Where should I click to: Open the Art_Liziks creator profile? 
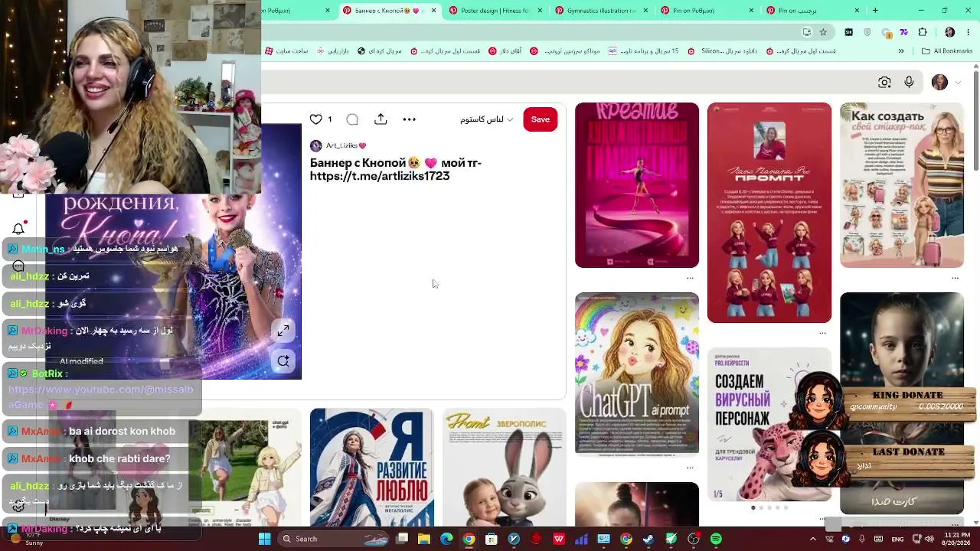[338, 145]
